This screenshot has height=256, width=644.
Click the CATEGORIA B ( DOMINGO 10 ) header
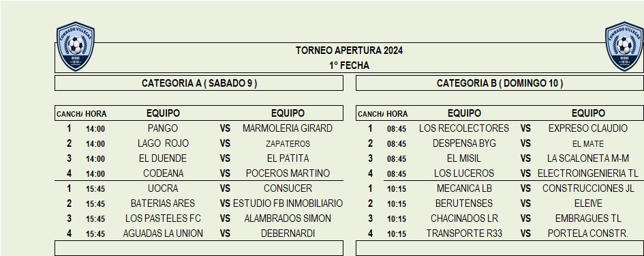(x=500, y=83)
